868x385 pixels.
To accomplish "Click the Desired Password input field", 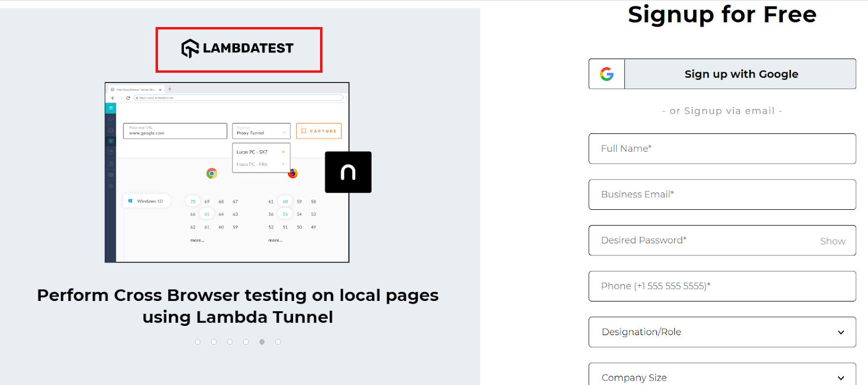I will (x=700, y=240).
